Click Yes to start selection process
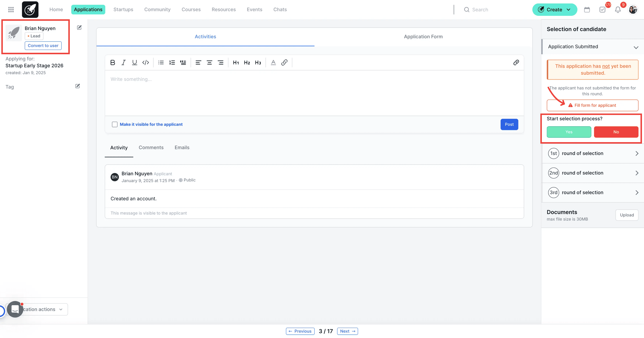 569,132
